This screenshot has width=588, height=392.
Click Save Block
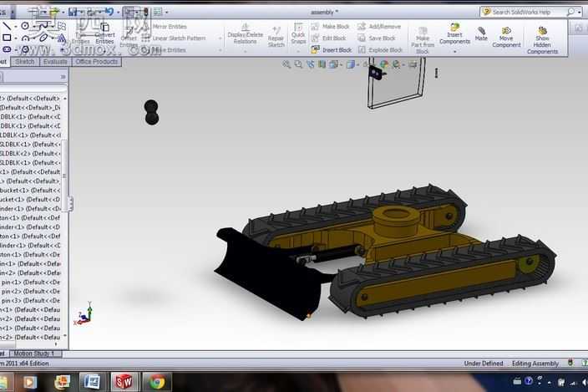coord(377,38)
